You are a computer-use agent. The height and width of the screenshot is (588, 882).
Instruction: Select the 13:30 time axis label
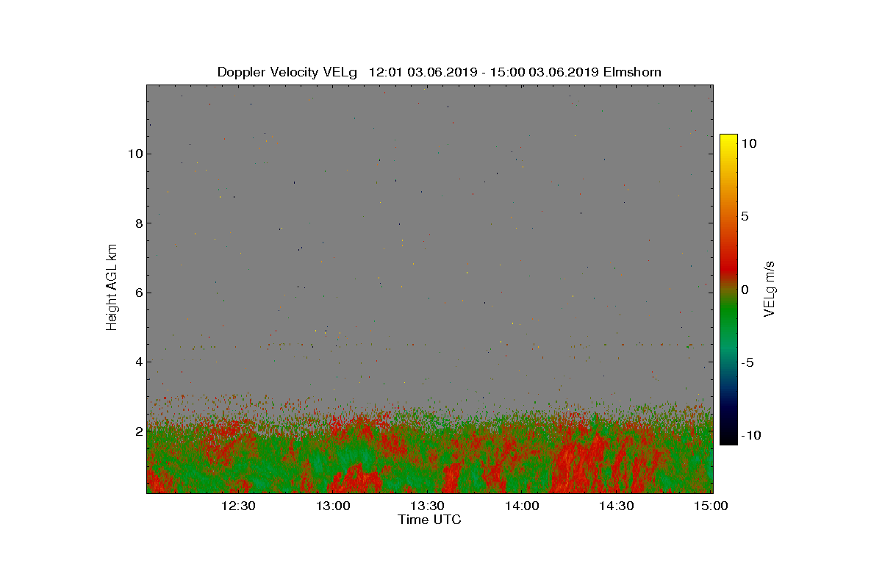[x=427, y=506]
